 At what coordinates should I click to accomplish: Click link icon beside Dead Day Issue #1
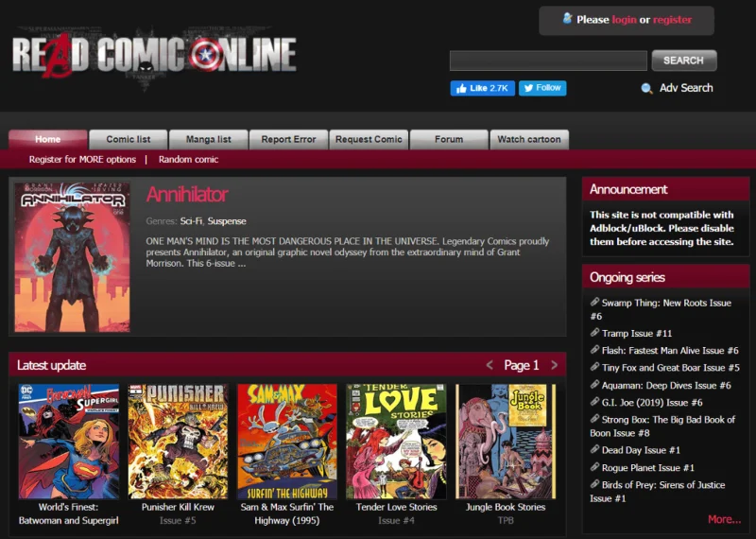coord(595,449)
